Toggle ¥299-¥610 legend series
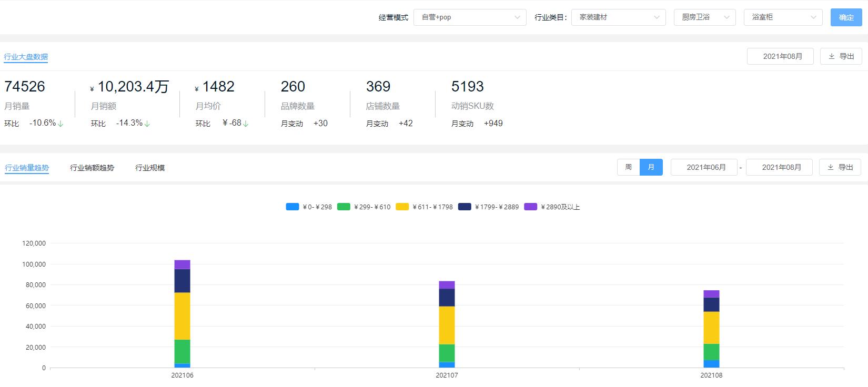The image size is (868, 387). pyautogui.click(x=364, y=207)
